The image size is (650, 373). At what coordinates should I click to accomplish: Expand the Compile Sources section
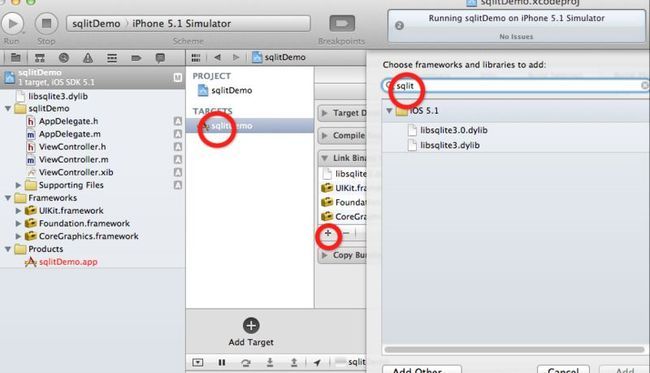coord(325,136)
